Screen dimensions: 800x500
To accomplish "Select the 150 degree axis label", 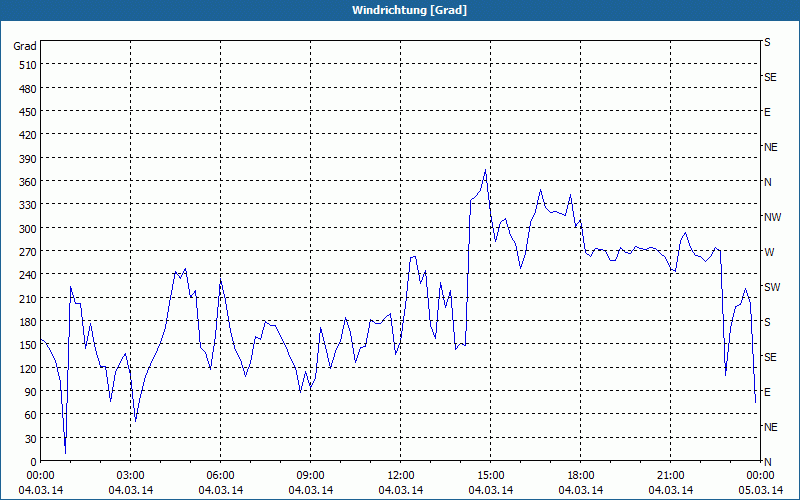I will coord(28,345).
